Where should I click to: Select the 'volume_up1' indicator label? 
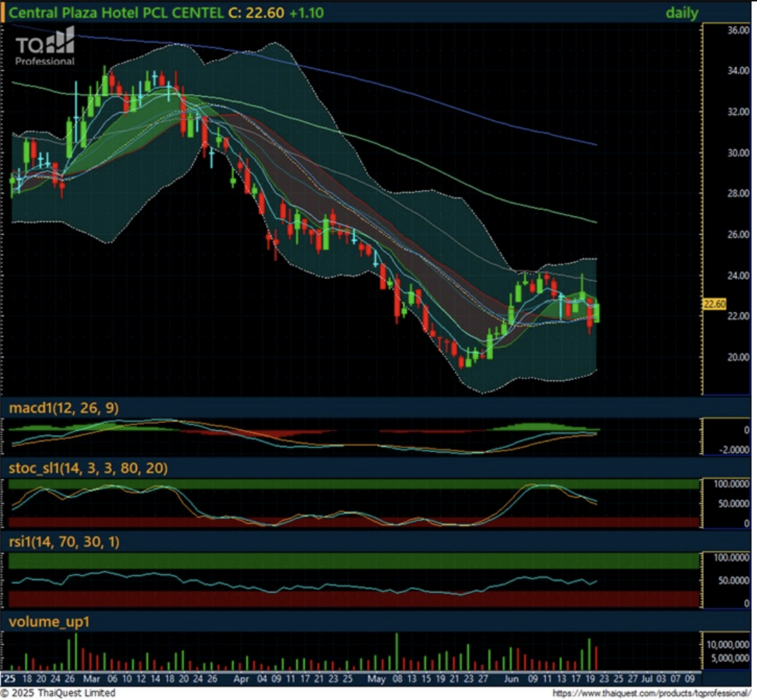[49, 621]
